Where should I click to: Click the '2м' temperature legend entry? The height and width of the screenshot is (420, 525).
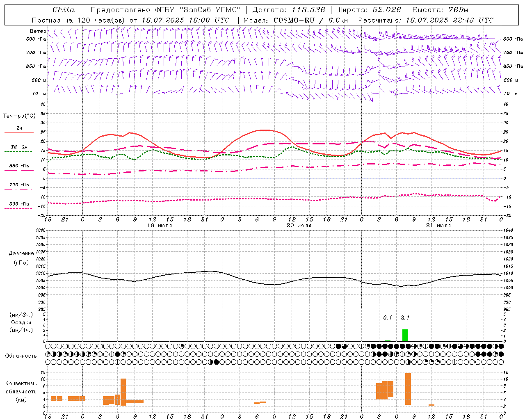(19, 128)
